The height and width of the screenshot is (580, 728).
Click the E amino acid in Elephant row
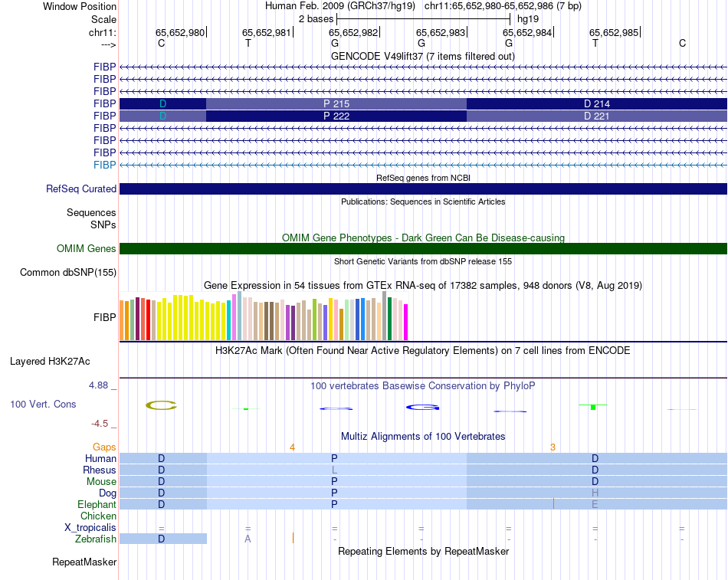pos(595,505)
